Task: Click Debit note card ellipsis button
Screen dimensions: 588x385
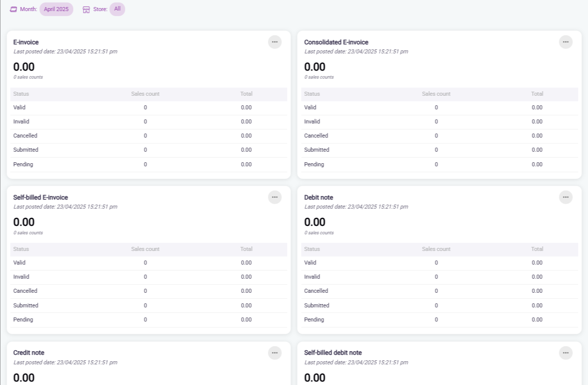Action: coord(565,198)
